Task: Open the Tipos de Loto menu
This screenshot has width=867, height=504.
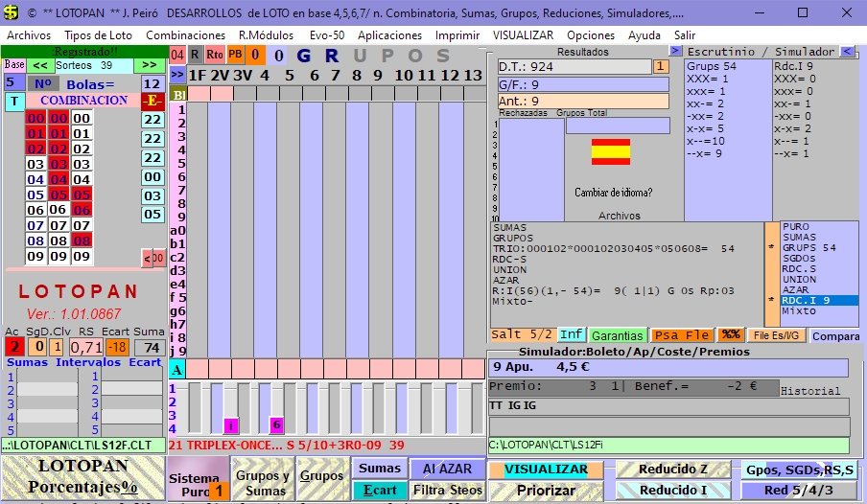Action: (99, 35)
